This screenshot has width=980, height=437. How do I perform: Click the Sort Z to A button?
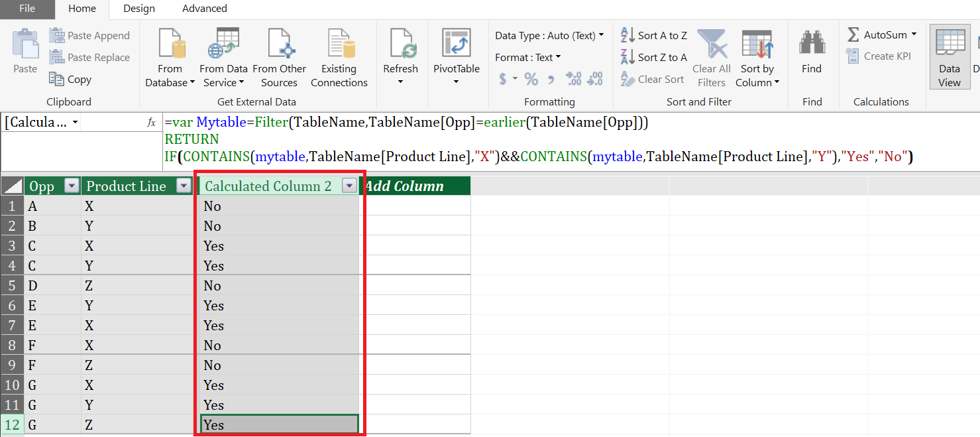coord(654,58)
